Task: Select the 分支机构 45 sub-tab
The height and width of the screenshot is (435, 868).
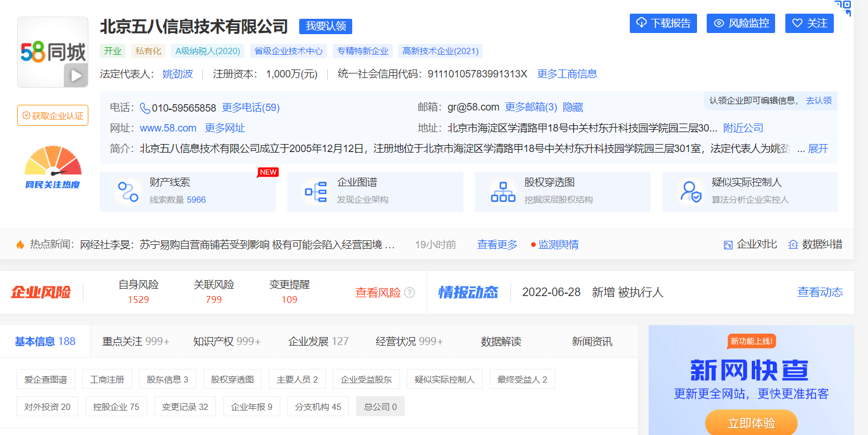Action: pos(318,407)
